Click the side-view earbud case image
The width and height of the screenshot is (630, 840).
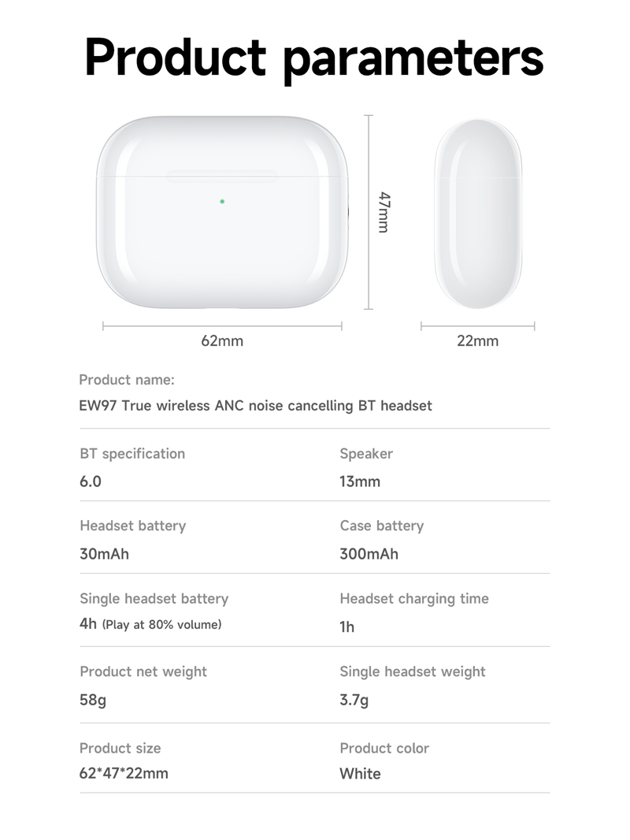tap(478, 214)
